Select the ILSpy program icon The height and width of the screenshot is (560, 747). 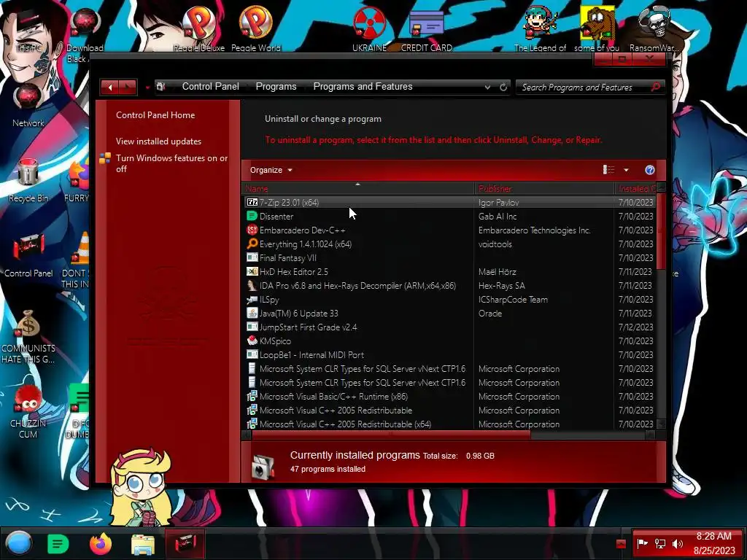pos(252,300)
